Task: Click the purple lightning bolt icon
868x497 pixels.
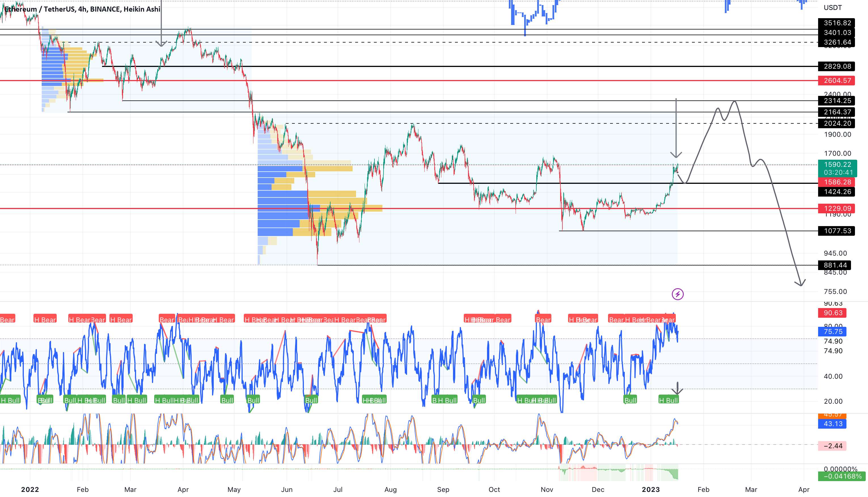Action: [x=677, y=294]
